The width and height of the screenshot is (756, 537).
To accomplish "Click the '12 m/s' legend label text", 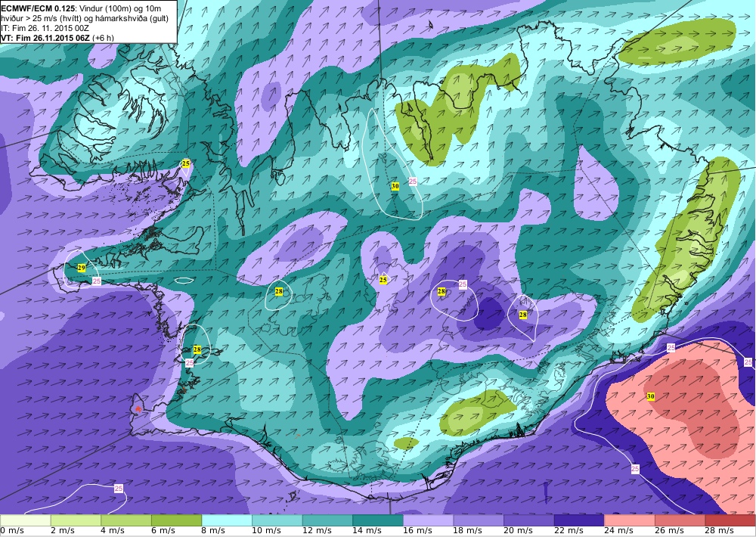I will point(317,531).
